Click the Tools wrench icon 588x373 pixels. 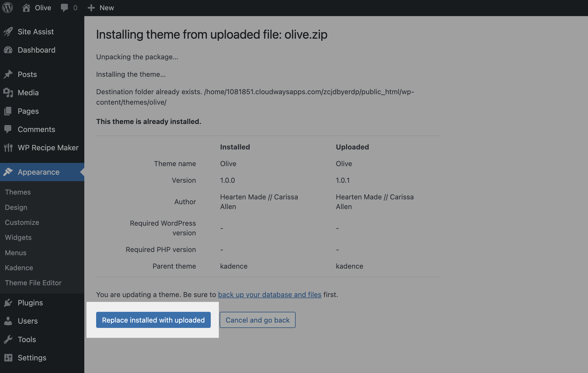coord(8,339)
